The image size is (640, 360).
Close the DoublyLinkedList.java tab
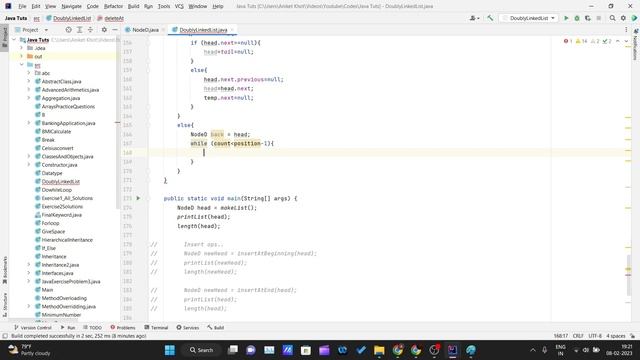pyautogui.click(x=232, y=30)
